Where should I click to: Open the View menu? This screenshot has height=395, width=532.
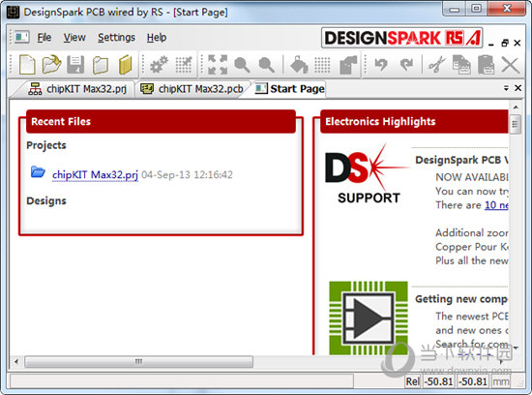[74, 38]
